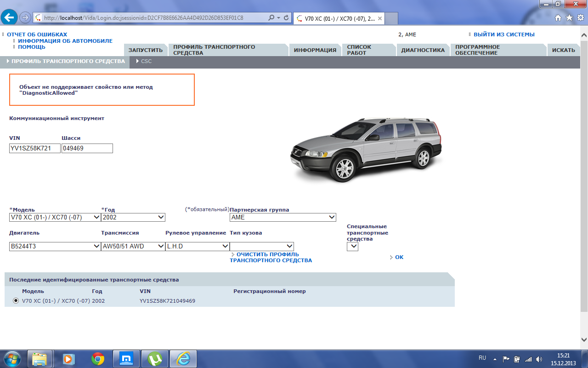Expand the Модель dropdown
588x368 pixels.
(x=55, y=217)
